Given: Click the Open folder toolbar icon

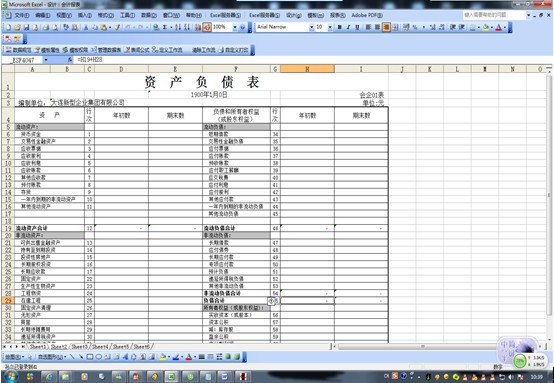Looking at the screenshot, I should pyautogui.click(x=17, y=27).
